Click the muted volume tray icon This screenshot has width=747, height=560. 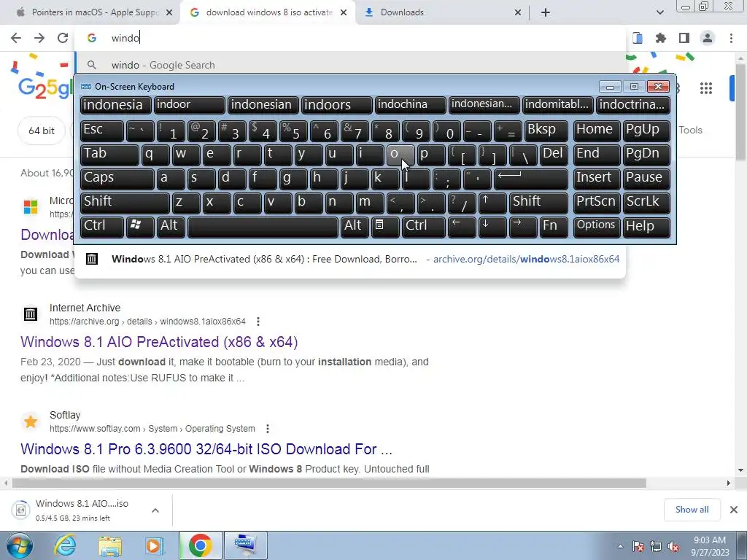click(673, 547)
